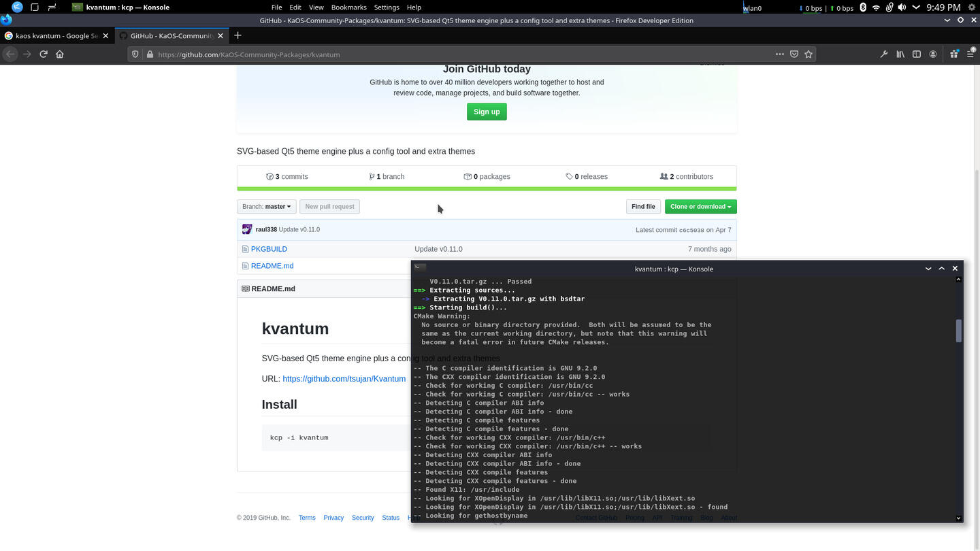
Task: Click the Bluetooth tray icon
Action: pyautogui.click(x=863, y=7)
